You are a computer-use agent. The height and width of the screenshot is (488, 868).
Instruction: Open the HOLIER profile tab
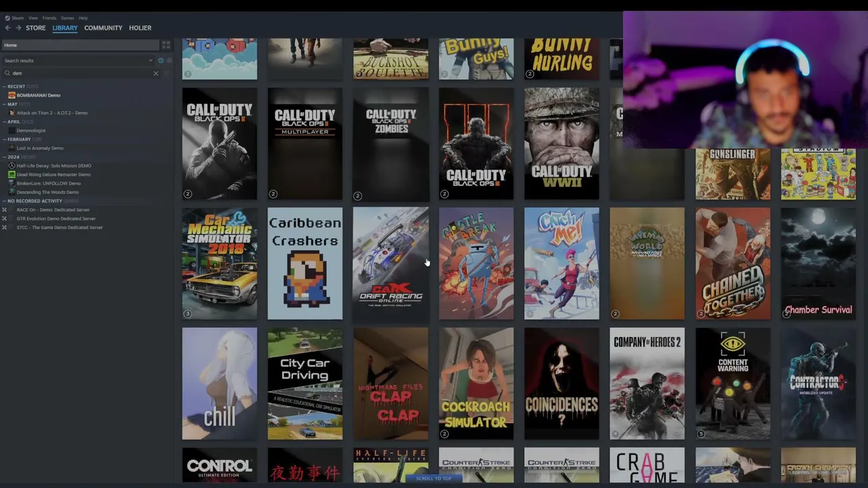click(140, 28)
